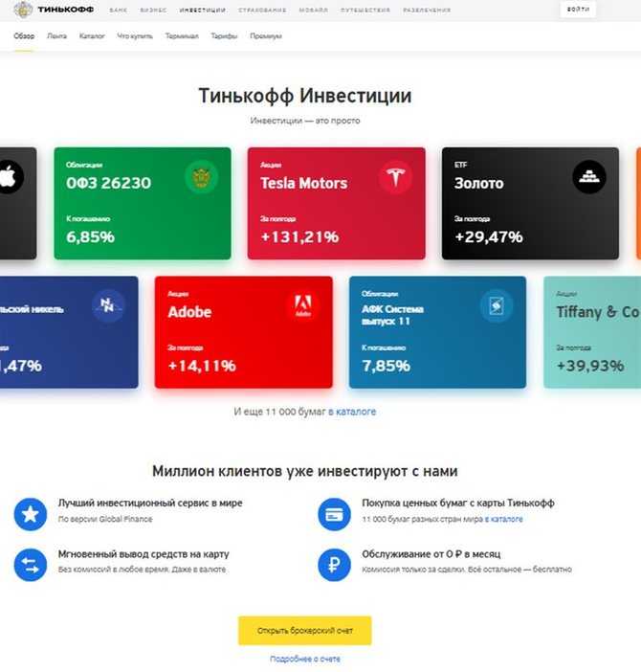This screenshot has height=672, width=641.
Task: Click the Adobe logo icon
Action: [302, 305]
